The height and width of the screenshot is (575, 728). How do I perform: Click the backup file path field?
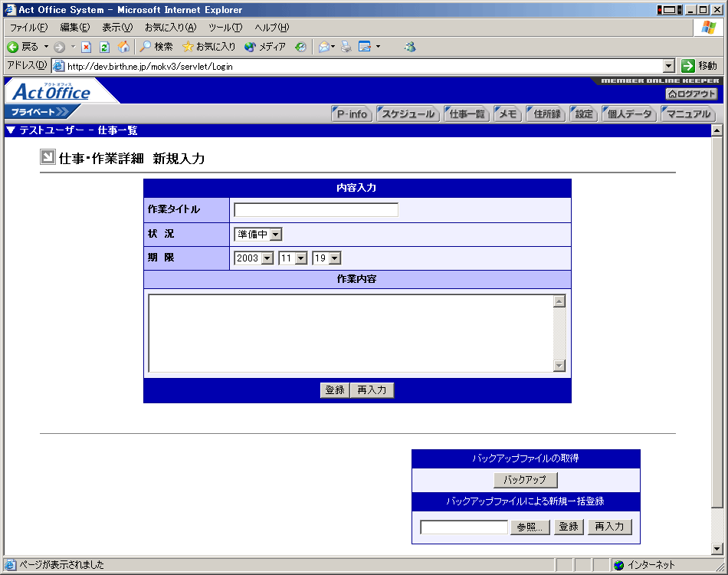point(464,527)
